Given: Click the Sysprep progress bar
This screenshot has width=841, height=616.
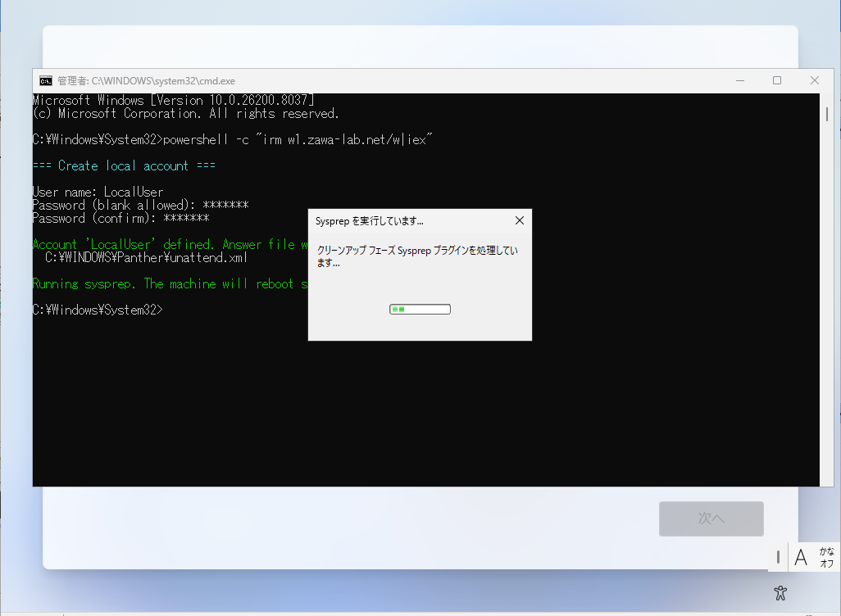Looking at the screenshot, I should [420, 310].
